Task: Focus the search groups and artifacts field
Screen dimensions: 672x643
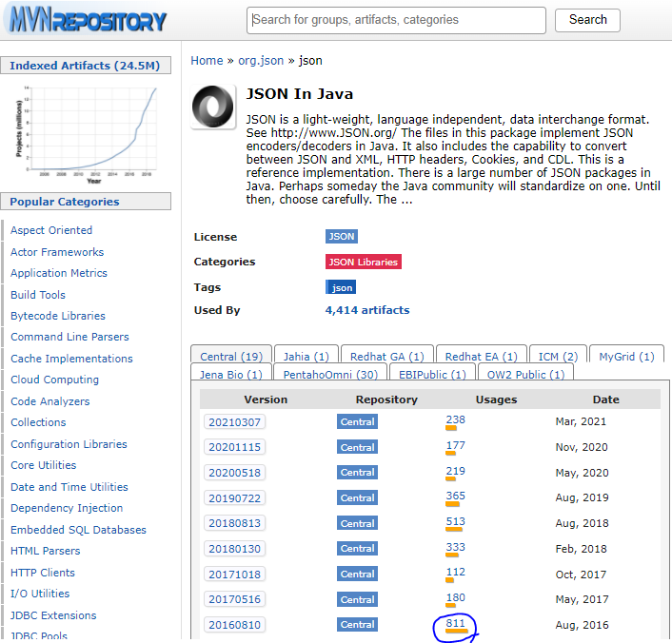Action: point(396,20)
